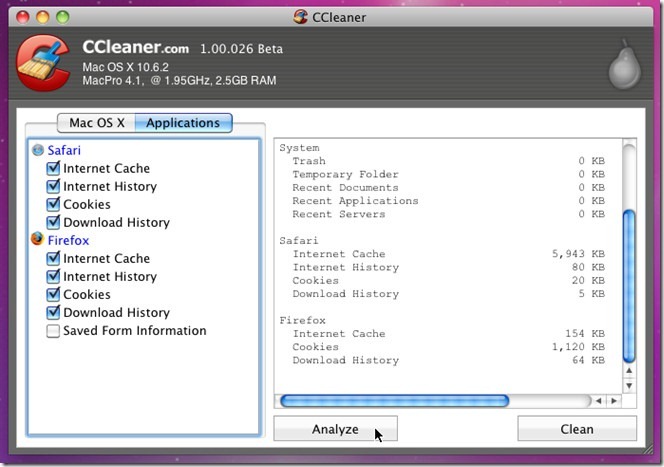
Task: Click the green zoom window button
Action: coord(63,17)
